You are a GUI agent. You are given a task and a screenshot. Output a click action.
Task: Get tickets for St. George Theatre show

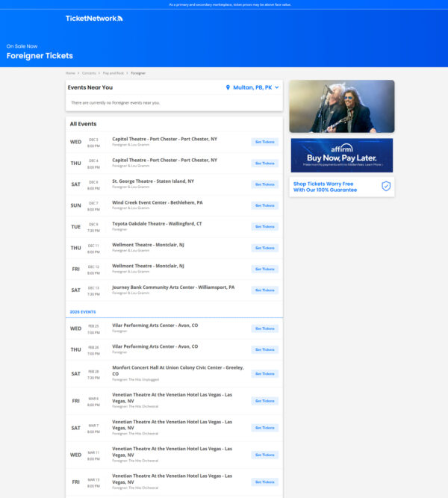click(x=264, y=184)
